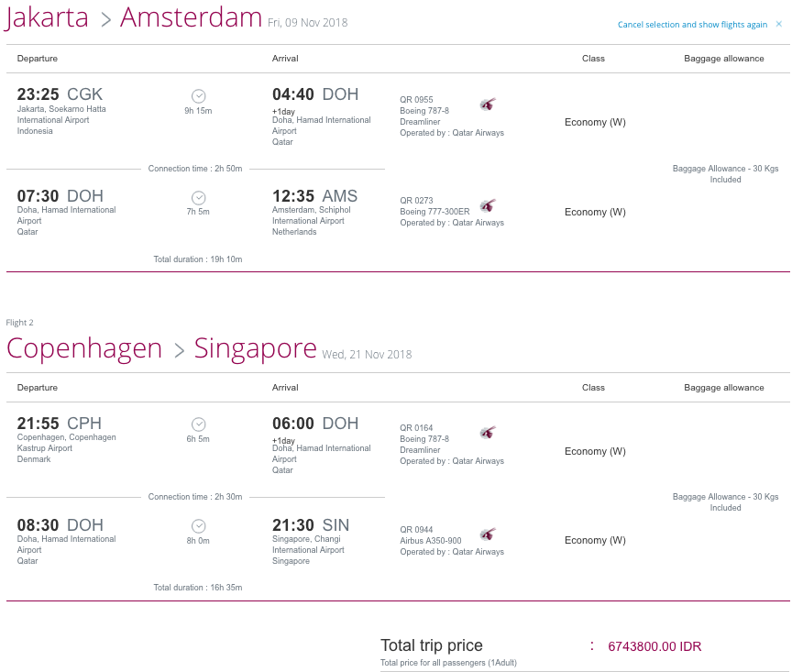Click the clock icon above 9h 15m duration

click(x=199, y=96)
